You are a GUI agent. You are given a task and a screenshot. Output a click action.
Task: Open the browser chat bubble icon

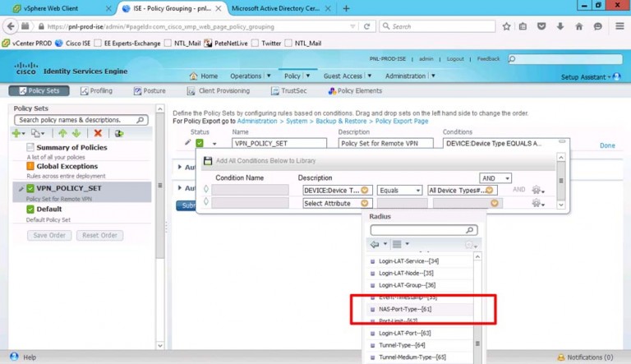[x=598, y=26]
